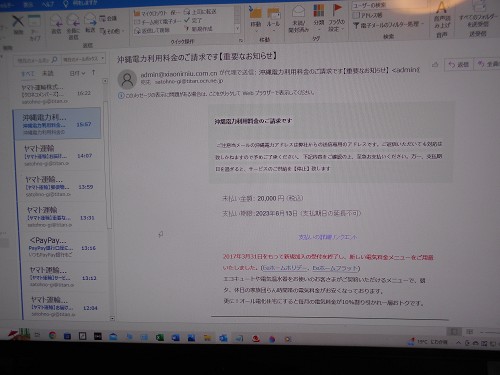
Task: Open the ヤマト運輸 email received at 14:07
Action: 59,155
